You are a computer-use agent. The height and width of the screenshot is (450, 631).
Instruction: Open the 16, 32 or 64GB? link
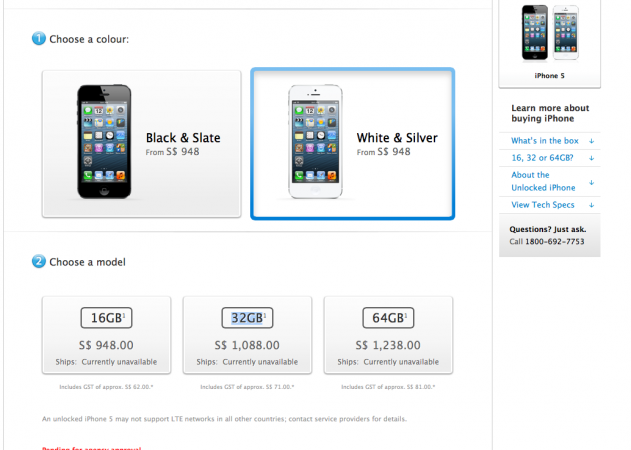(542, 158)
